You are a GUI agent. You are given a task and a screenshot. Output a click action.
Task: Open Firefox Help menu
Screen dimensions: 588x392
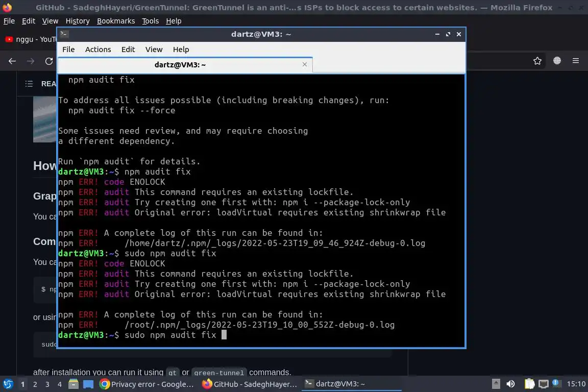(x=174, y=21)
